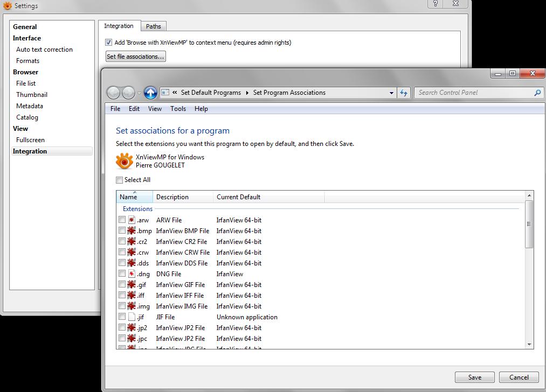Click the Settings help question mark icon

[x=436, y=3]
